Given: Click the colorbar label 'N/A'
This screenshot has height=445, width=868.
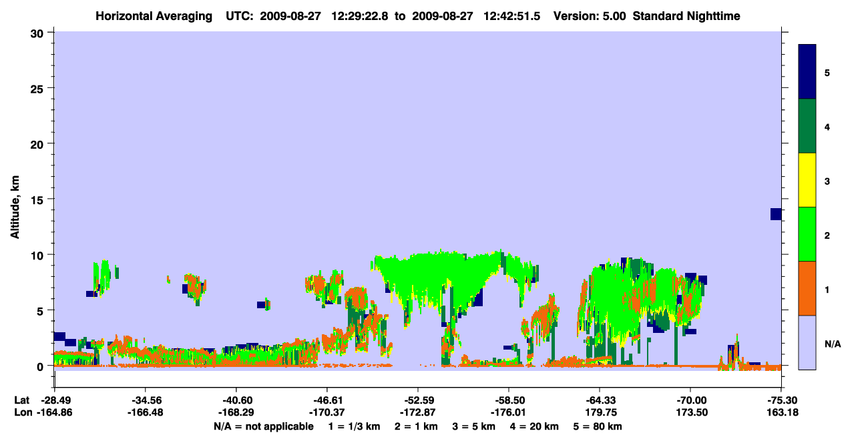Looking at the screenshot, I should [x=833, y=344].
